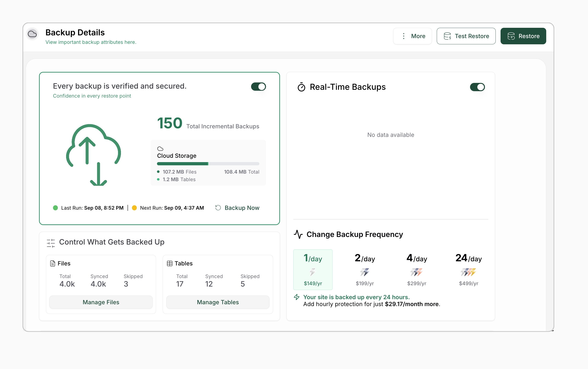588x369 pixels.
Task: Select the 1/day $149/yr frequency plan
Action: pyautogui.click(x=313, y=269)
